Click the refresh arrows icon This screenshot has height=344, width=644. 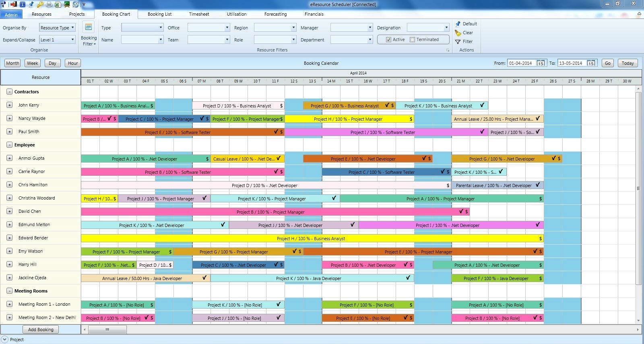tap(75, 4)
